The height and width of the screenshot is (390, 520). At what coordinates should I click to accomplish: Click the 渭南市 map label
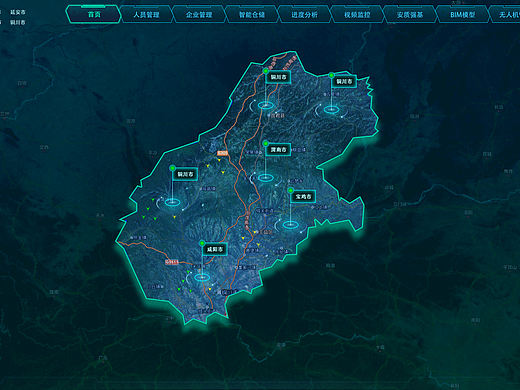click(278, 150)
